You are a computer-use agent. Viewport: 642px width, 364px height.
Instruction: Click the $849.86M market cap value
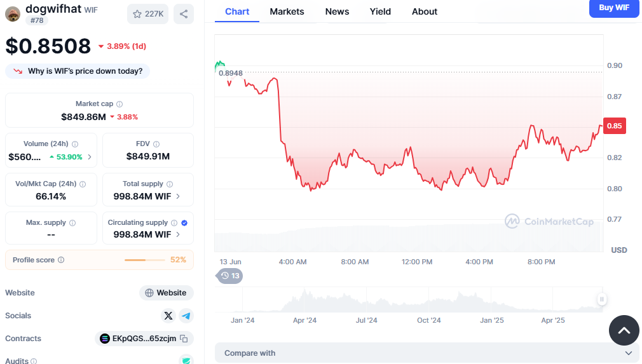(83, 117)
